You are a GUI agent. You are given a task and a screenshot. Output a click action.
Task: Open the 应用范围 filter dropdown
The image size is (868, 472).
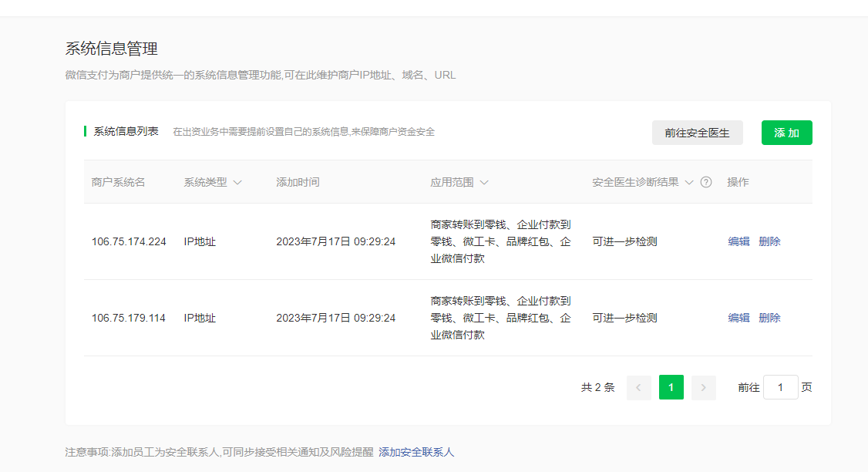pyautogui.click(x=484, y=183)
